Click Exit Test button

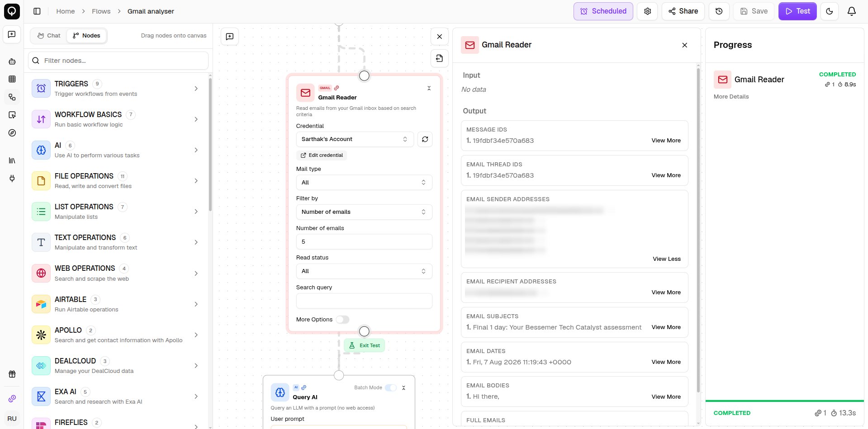365,345
